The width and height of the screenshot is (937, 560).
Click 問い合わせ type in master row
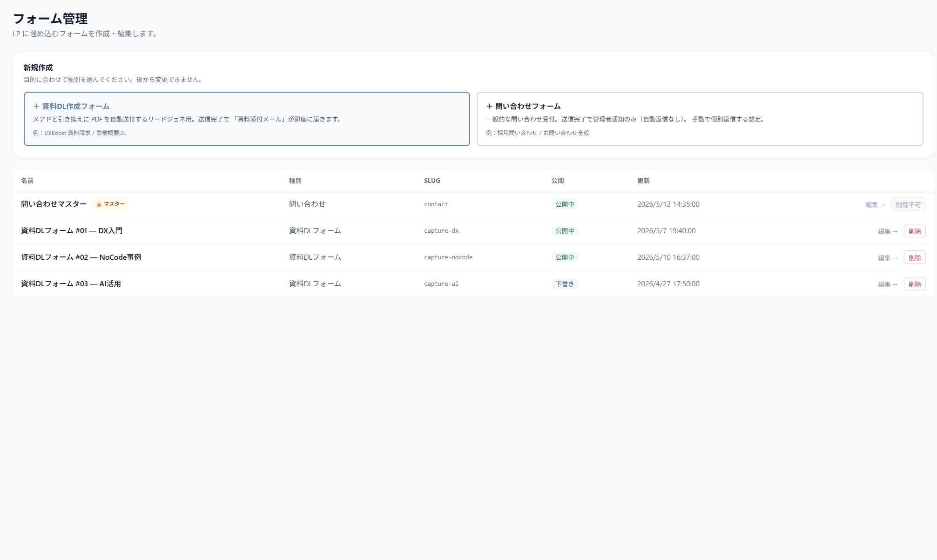(307, 204)
